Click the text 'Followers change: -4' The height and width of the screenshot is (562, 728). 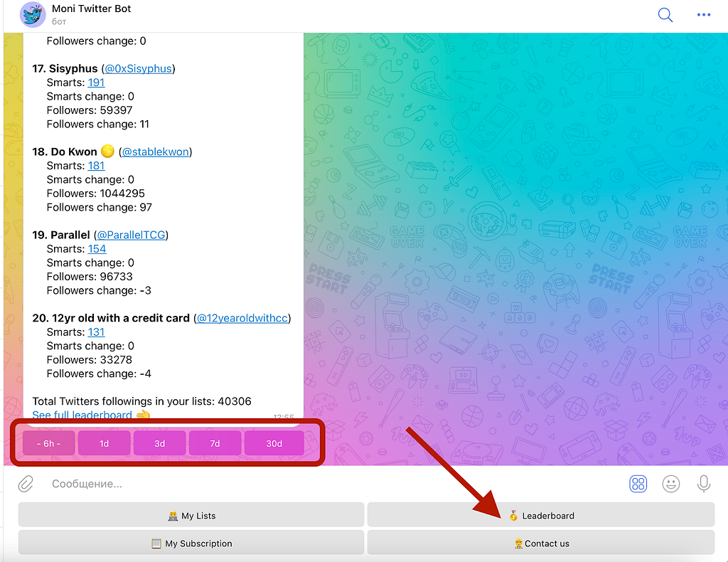[x=99, y=373]
